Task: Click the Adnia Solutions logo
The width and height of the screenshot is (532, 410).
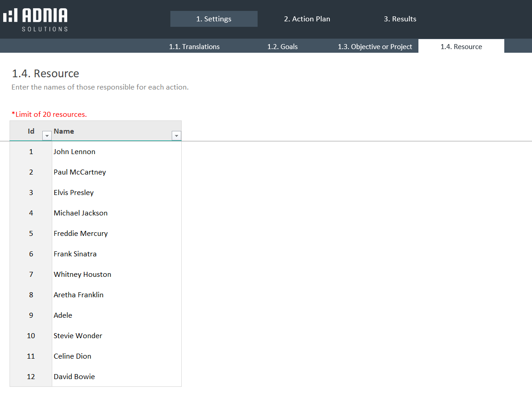Action: click(x=35, y=20)
